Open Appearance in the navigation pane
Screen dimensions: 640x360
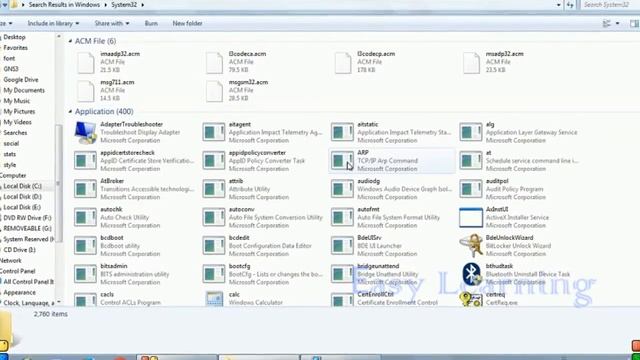[19, 292]
